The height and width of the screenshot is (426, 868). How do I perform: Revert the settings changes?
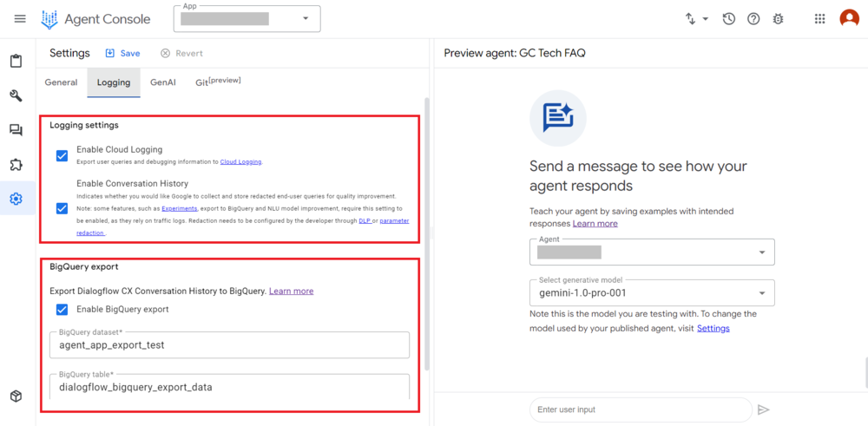click(181, 53)
